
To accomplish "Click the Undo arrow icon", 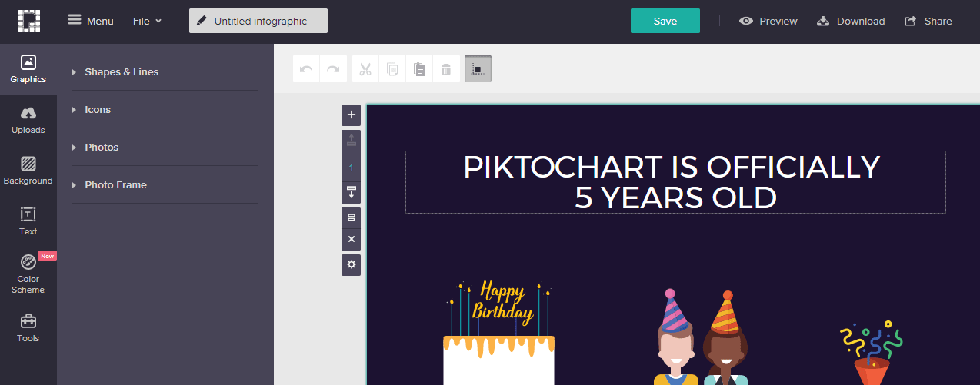I will (306, 69).
